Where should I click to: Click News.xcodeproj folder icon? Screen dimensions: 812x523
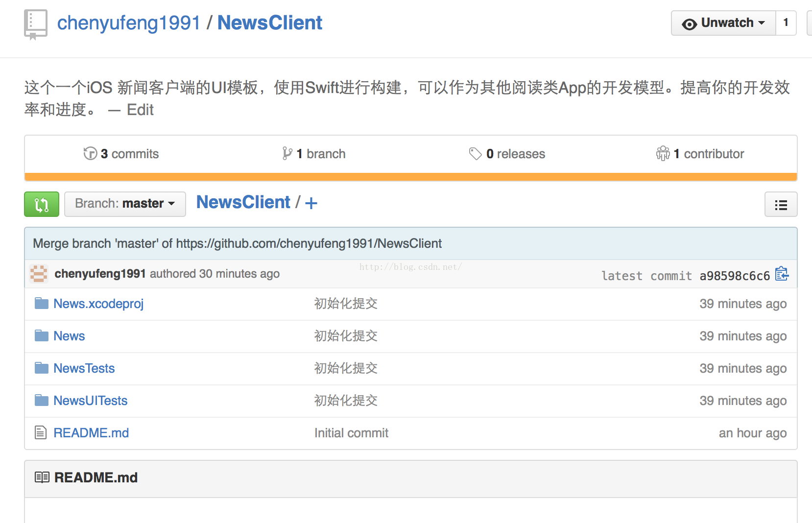point(42,304)
